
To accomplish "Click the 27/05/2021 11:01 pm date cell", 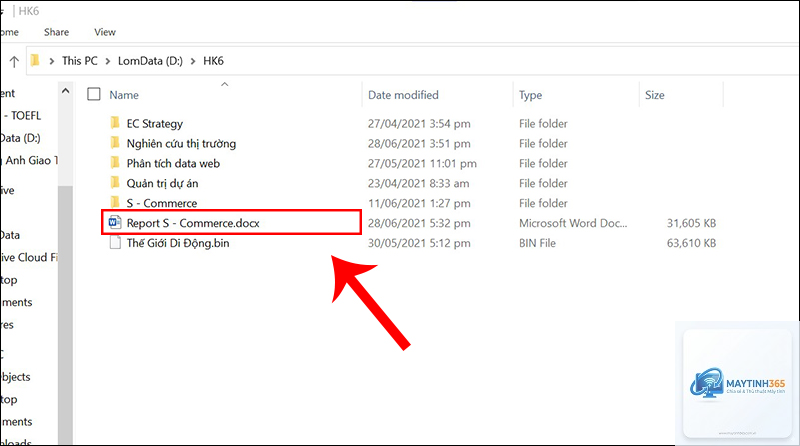I will [x=422, y=163].
